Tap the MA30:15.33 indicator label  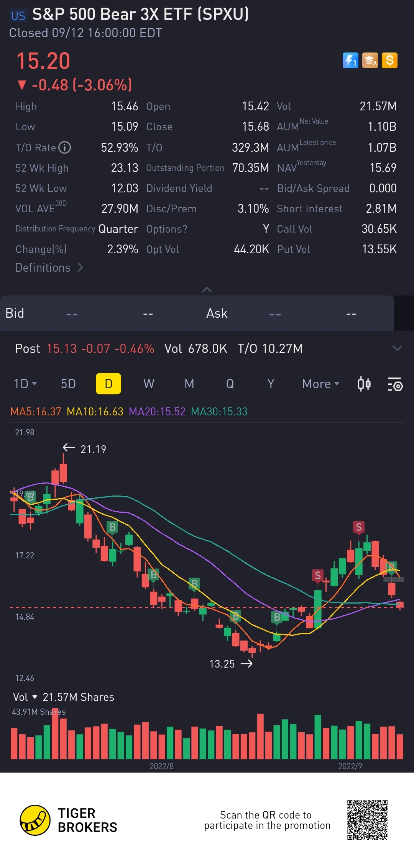219,412
